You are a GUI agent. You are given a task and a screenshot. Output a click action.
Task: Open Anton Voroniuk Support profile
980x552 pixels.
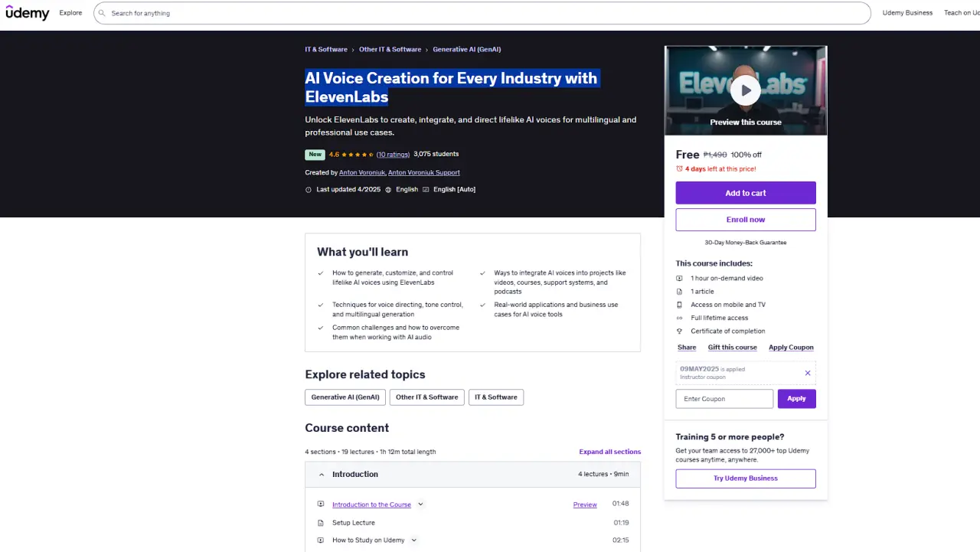[x=424, y=173]
